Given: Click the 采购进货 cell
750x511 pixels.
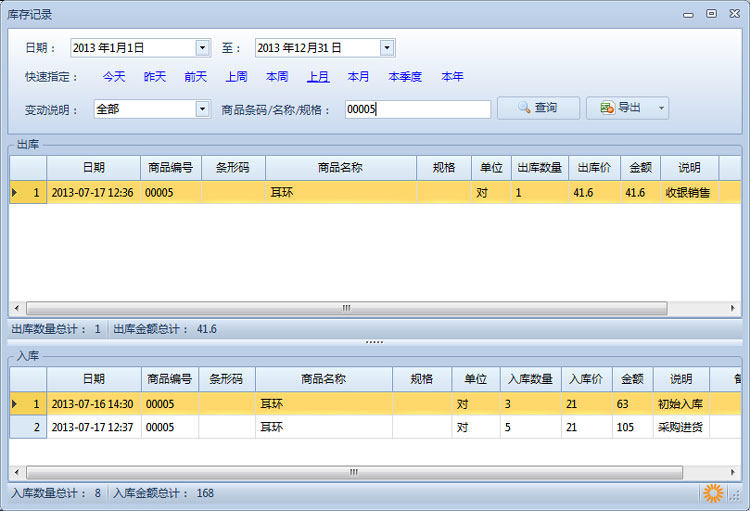Looking at the screenshot, I should point(681,427).
